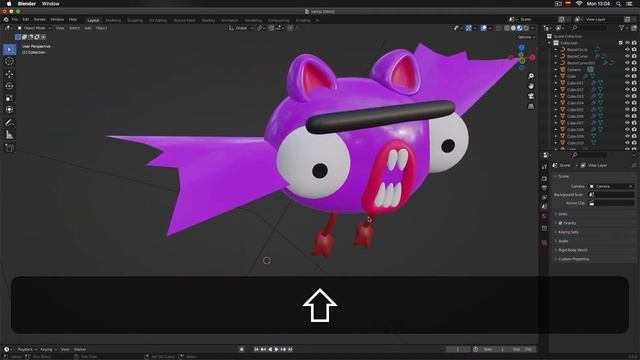Open the Tool properties tab icon
640x360 pixels.
click(544, 167)
